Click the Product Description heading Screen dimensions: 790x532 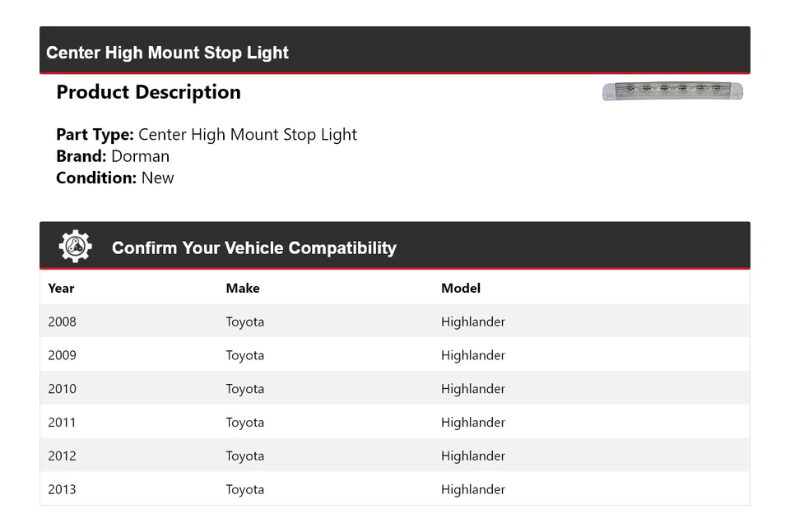coord(148,92)
